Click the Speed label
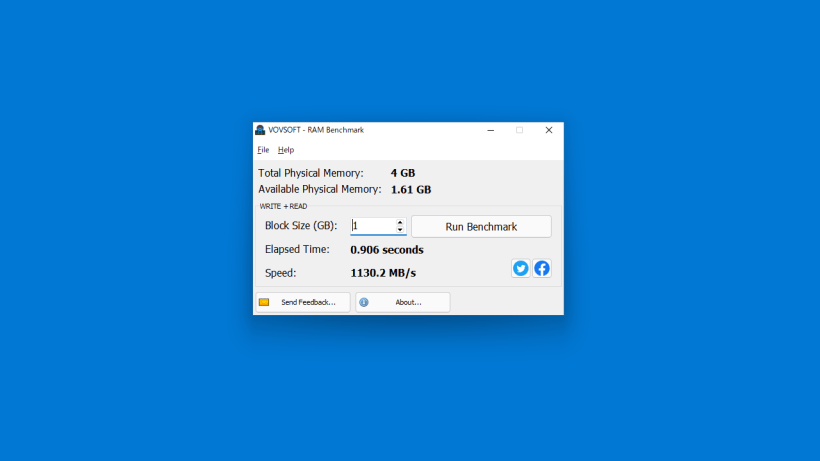The height and width of the screenshot is (461, 820). point(280,273)
